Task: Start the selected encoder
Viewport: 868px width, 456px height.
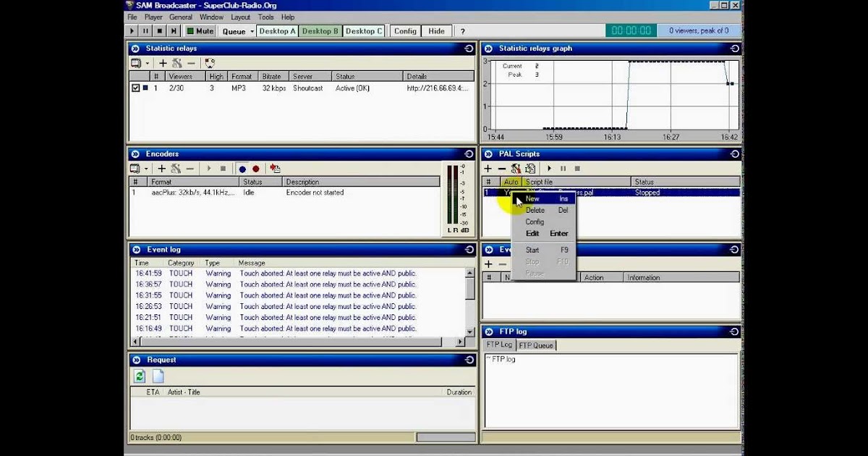Action: point(209,169)
